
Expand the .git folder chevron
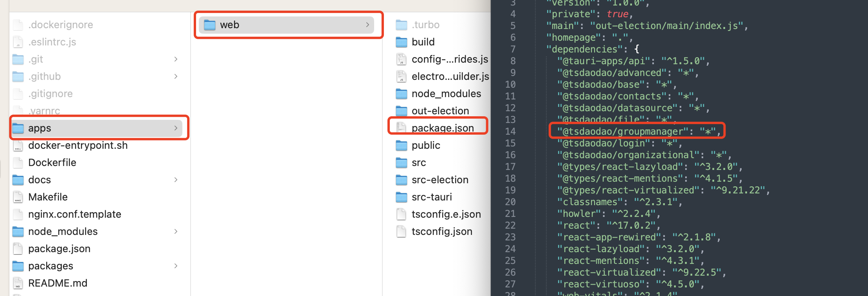(x=176, y=59)
